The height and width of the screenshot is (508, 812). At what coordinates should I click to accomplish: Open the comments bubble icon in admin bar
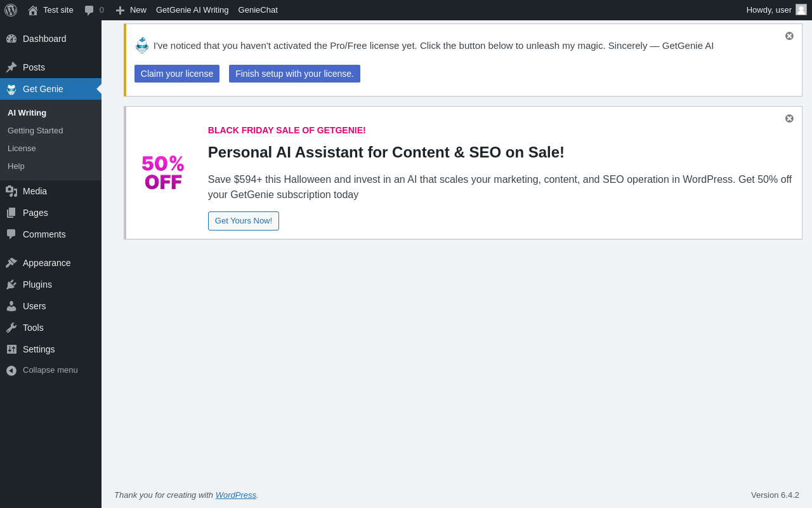pos(89,10)
